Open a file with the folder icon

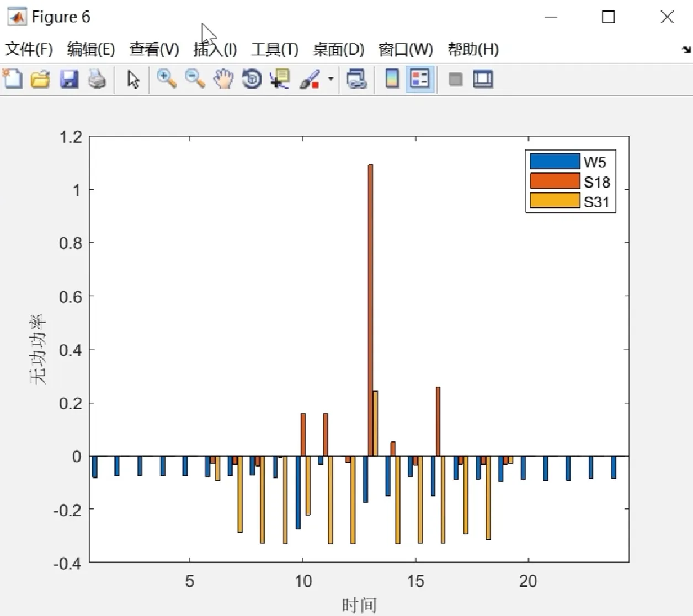(40, 79)
